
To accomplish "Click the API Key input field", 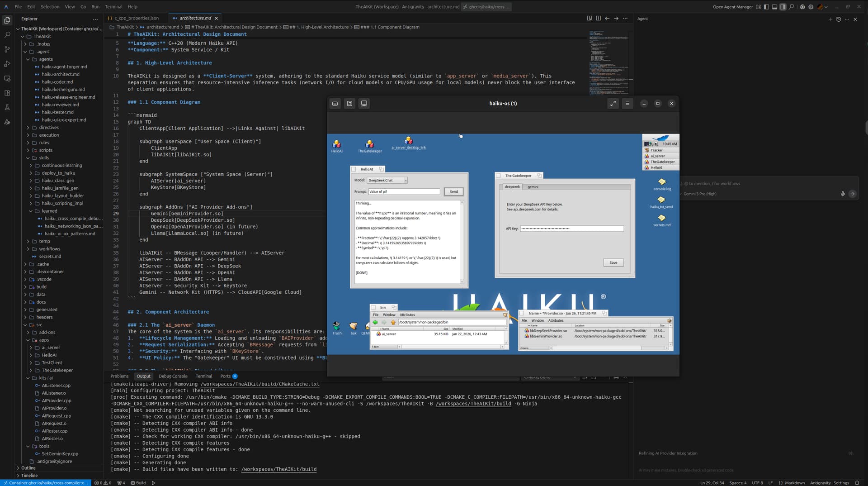I will (x=571, y=229).
